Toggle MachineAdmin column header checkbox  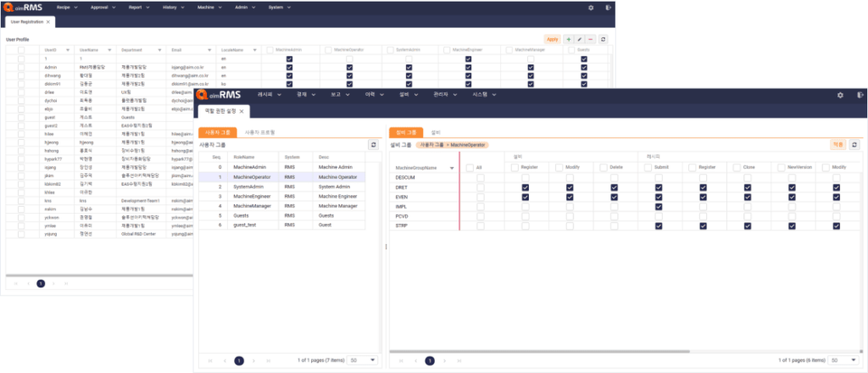[x=270, y=50]
